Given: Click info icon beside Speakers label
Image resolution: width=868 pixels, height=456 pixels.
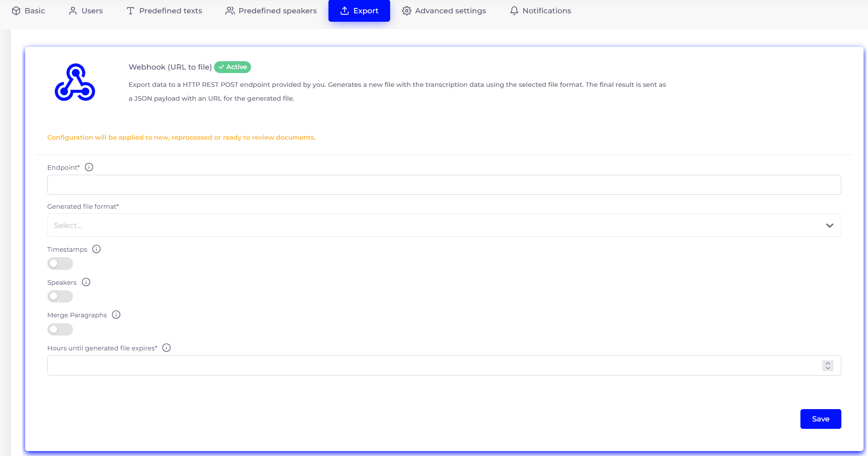Looking at the screenshot, I should [86, 282].
